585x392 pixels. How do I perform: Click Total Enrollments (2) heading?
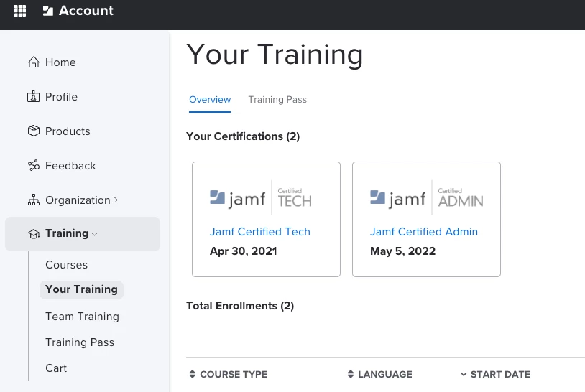240,306
